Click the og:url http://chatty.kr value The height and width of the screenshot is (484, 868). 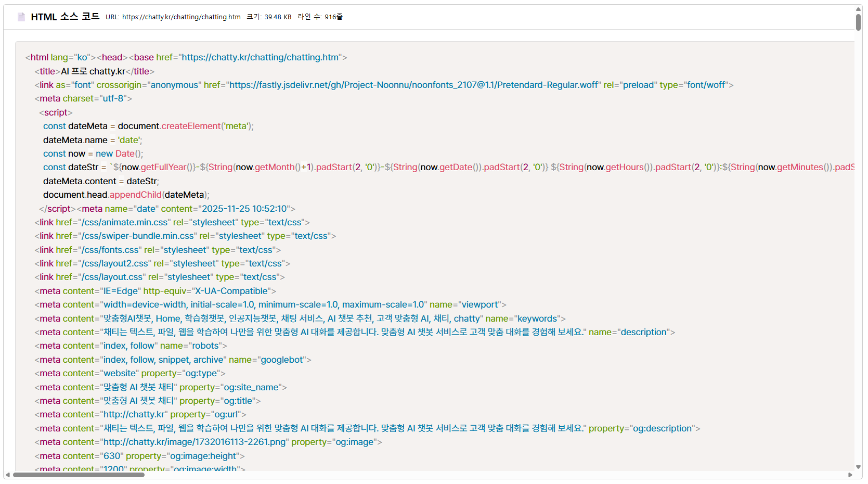point(134,414)
